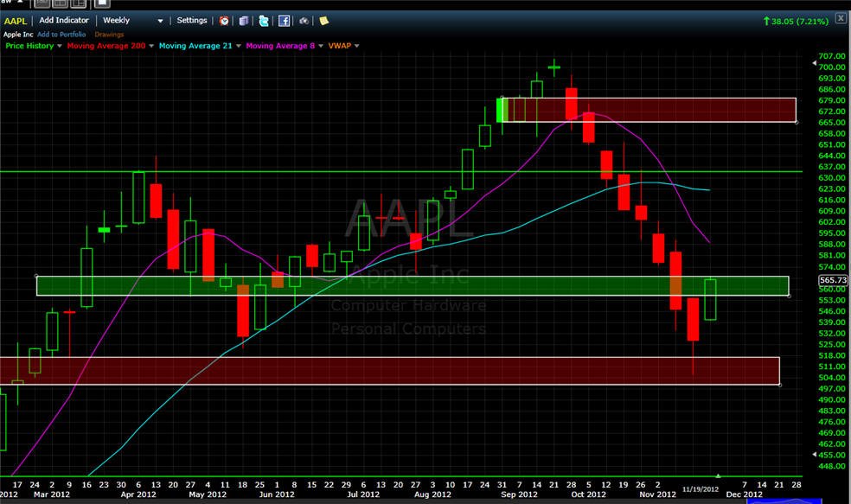Viewport: 851px width, 504px height.
Task: Select the green horizontal line above 630
Action: coord(401,171)
